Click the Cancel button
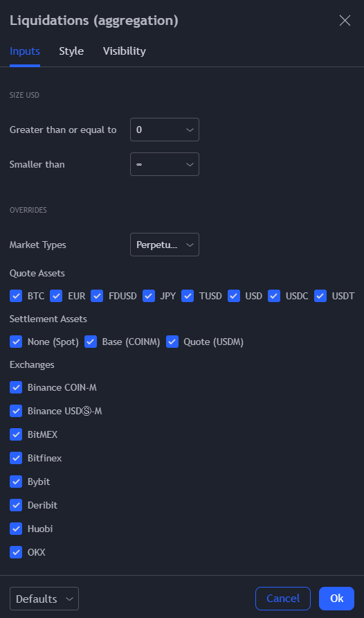The height and width of the screenshot is (618, 364). point(283,599)
